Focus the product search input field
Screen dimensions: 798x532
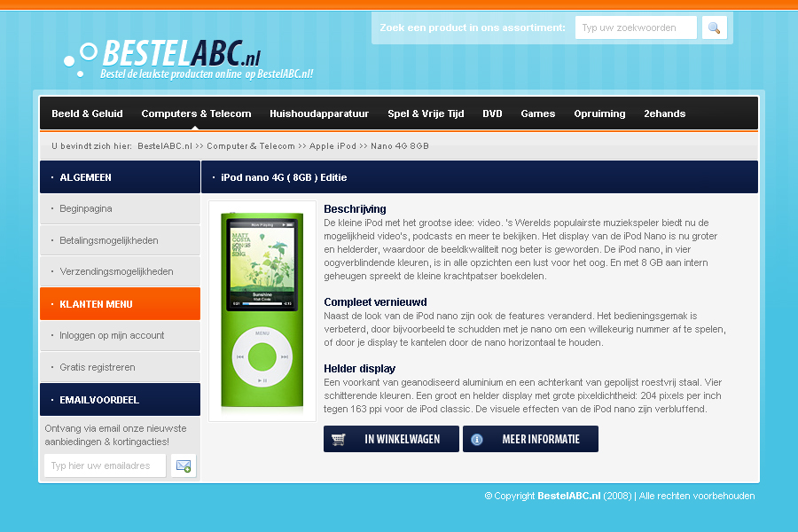(636, 27)
